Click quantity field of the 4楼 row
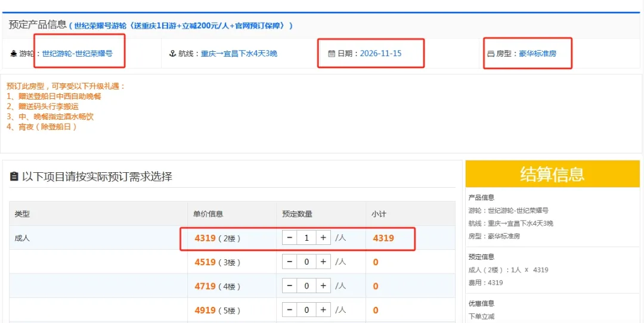The image size is (644, 323). (306, 286)
